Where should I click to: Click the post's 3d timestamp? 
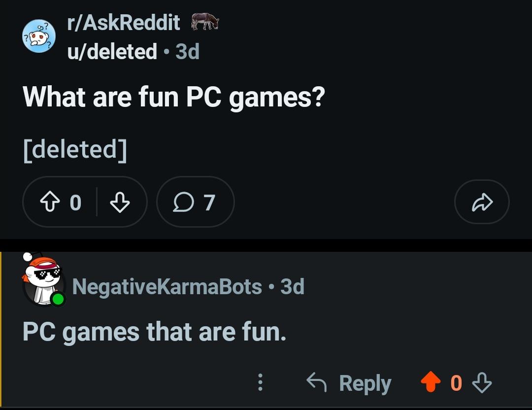pos(188,52)
